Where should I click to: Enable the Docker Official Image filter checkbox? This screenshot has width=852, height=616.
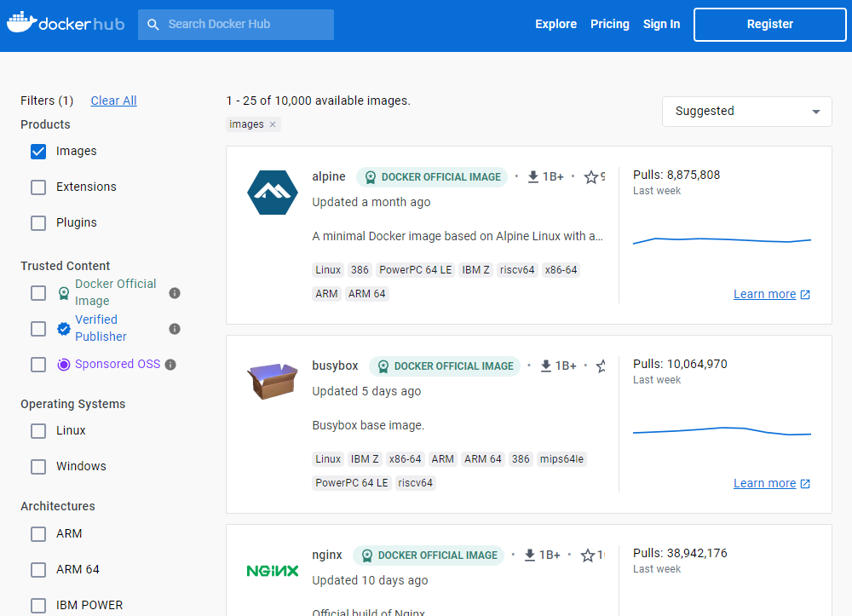(x=38, y=293)
